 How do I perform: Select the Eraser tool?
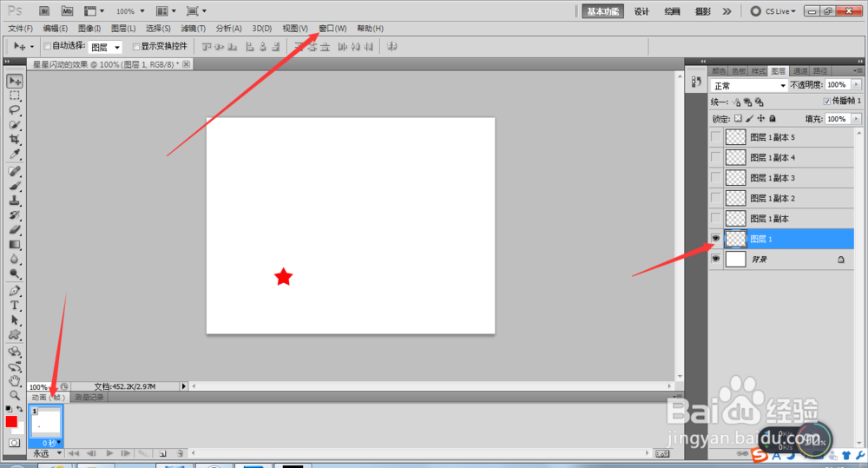[x=15, y=229]
